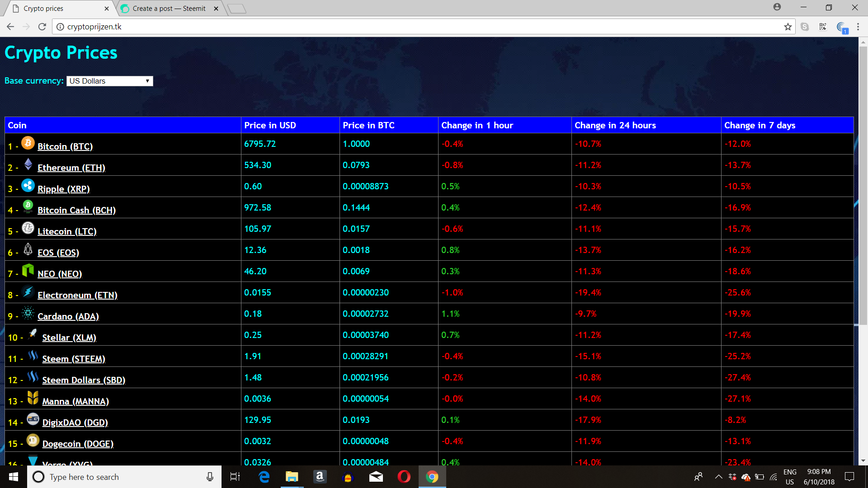The width and height of the screenshot is (868, 488).
Task: Click the Manna yellow logo icon
Action: (x=33, y=398)
